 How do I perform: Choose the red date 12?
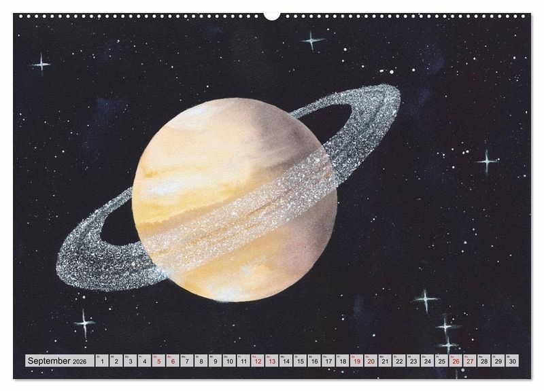(x=258, y=361)
